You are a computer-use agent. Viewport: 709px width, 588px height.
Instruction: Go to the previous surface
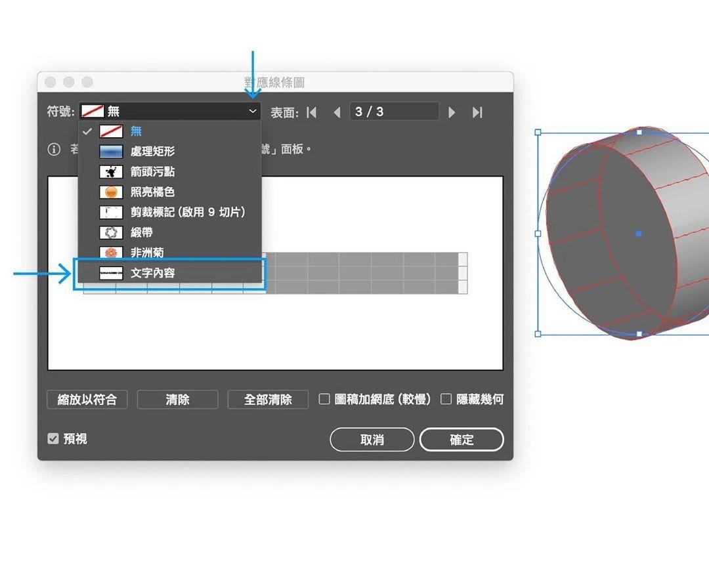click(337, 112)
